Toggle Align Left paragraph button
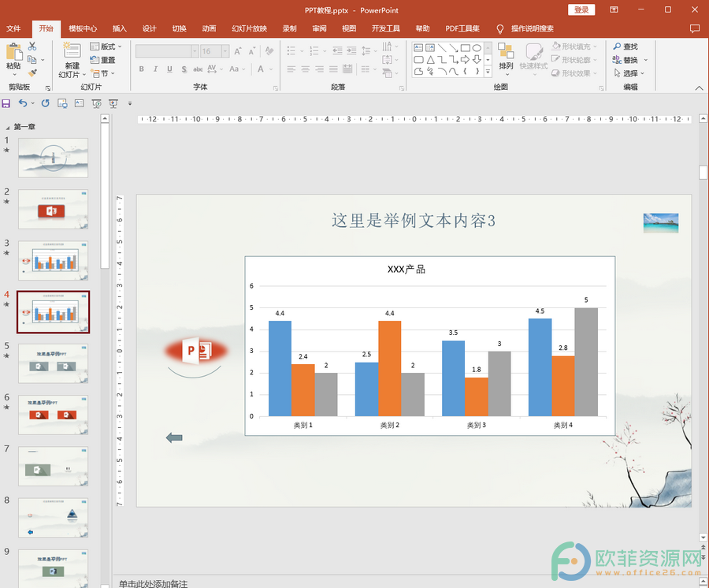 (291, 69)
